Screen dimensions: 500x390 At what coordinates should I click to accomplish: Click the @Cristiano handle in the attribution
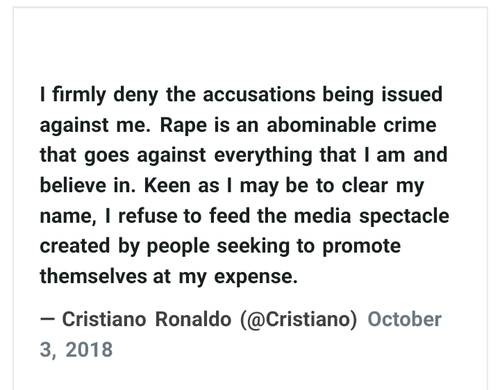click(x=299, y=319)
